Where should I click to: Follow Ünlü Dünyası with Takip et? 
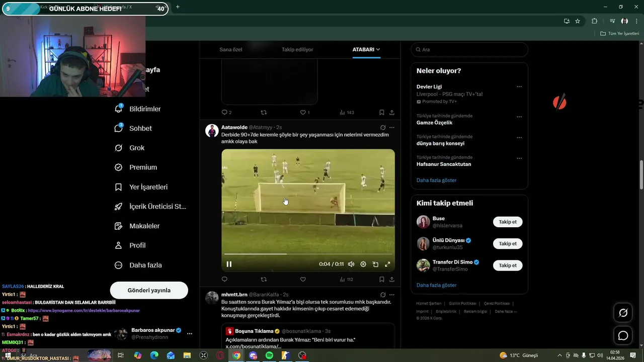[x=508, y=243]
